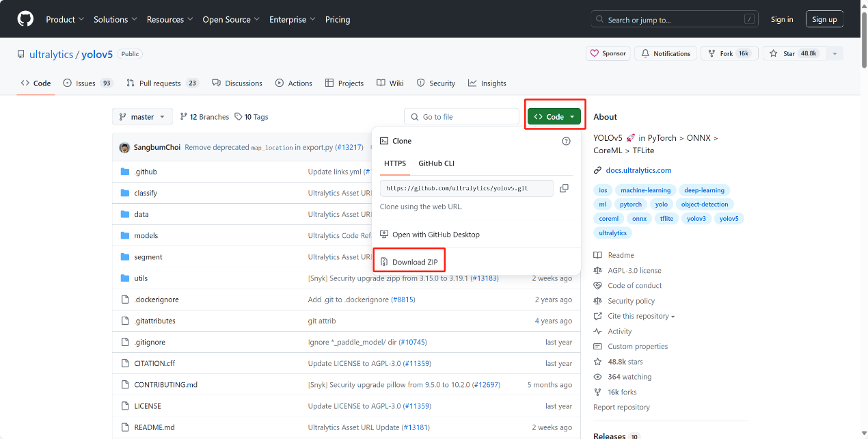Screen dimensions: 868x439
Task: Click the Go to file search field
Action: click(461, 117)
